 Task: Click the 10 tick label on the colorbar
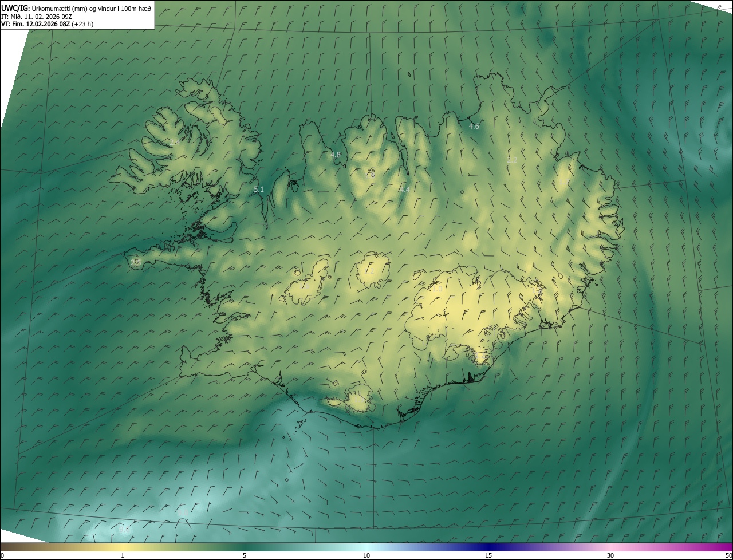(366, 555)
